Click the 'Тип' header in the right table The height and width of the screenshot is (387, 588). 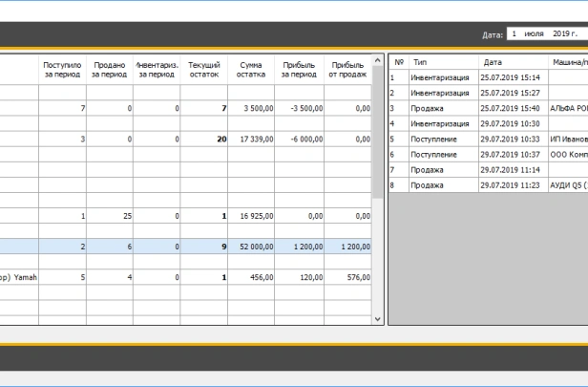pyautogui.click(x=442, y=61)
